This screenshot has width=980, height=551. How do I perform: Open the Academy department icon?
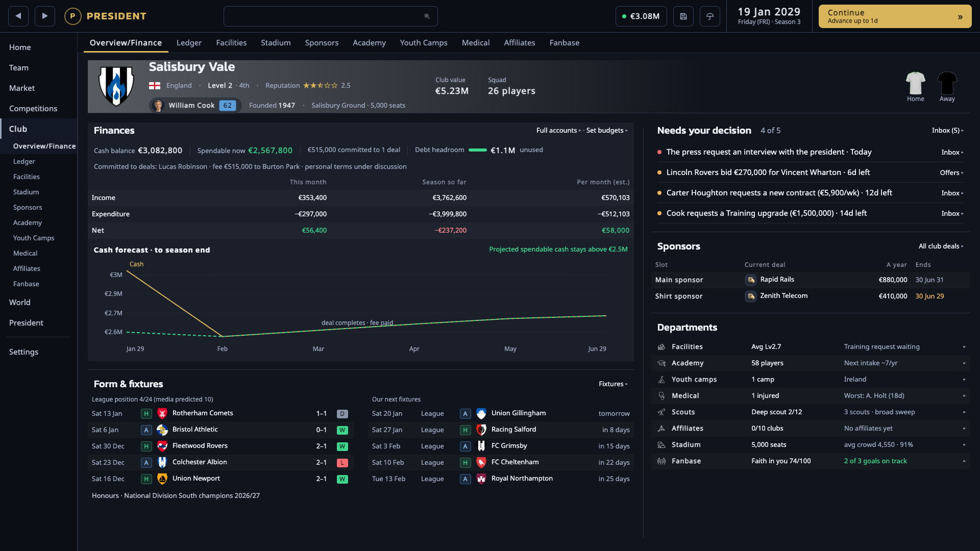click(661, 363)
